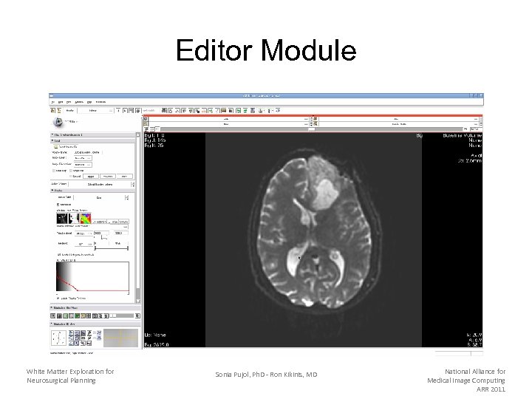Open the Feedback menu
The height and width of the screenshot is (399, 532).
[100, 102]
